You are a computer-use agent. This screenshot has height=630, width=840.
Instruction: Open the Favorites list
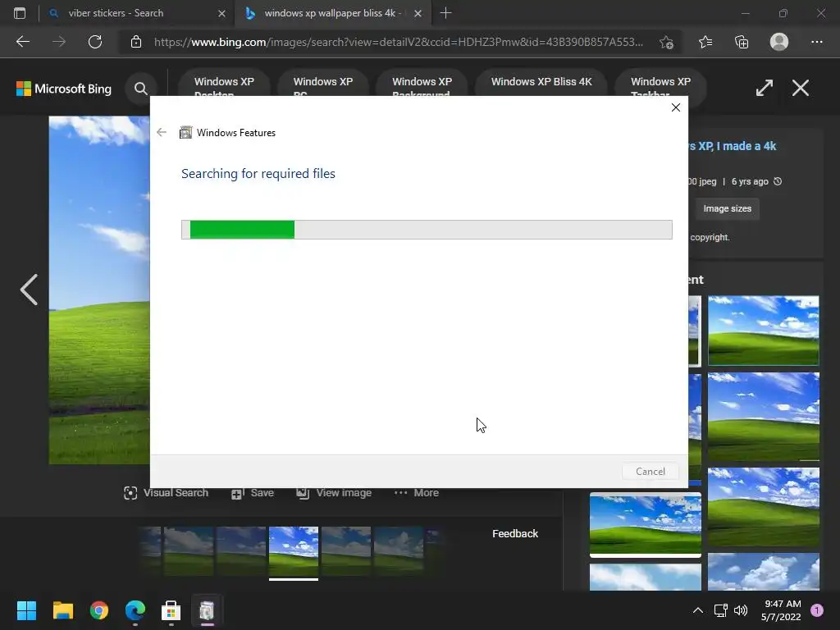pos(705,42)
